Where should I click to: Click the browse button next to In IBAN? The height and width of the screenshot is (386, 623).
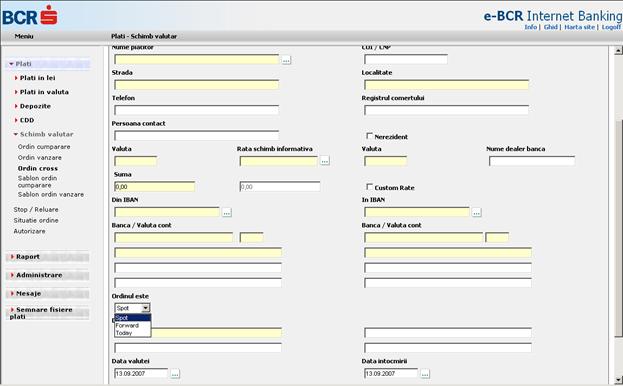coord(476,212)
